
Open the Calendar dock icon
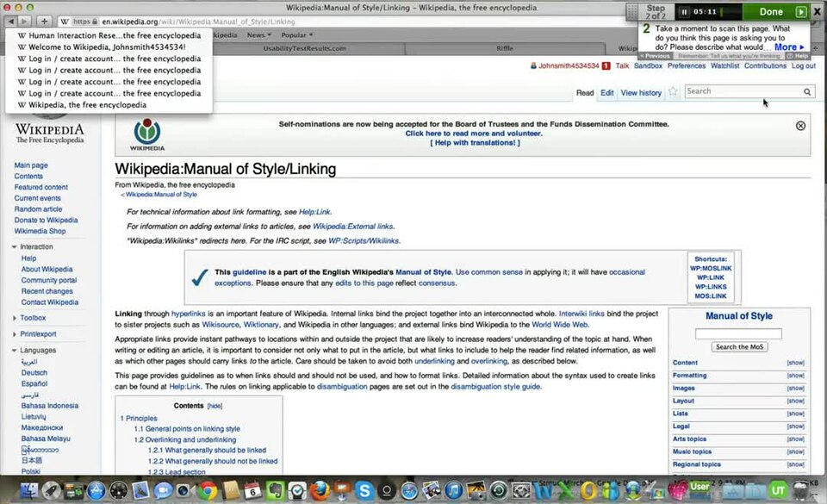coord(252,491)
